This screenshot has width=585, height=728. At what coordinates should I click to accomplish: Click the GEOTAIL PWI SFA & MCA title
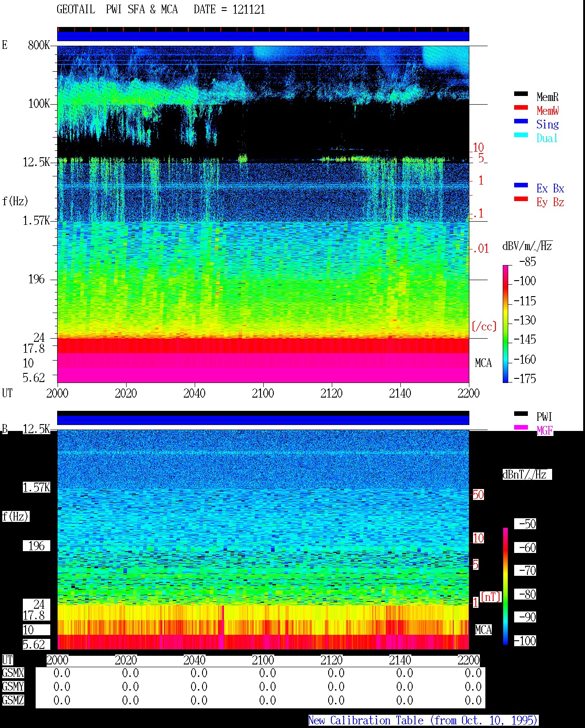tap(117, 10)
